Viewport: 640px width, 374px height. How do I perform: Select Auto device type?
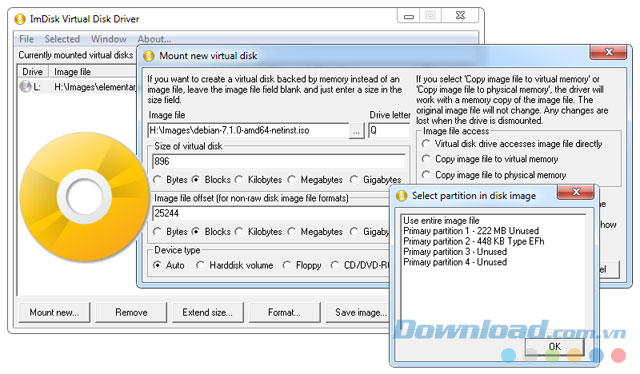coord(169,265)
